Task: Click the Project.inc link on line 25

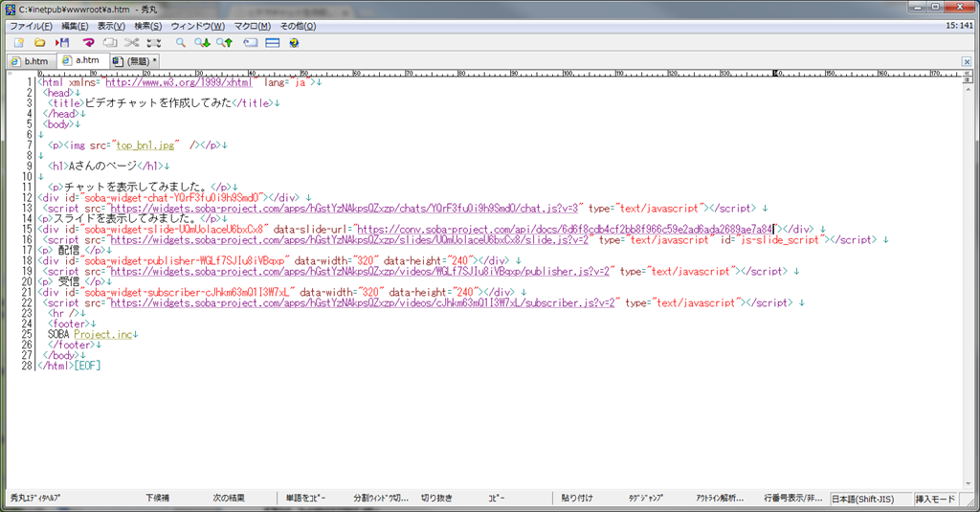Action: [103, 334]
